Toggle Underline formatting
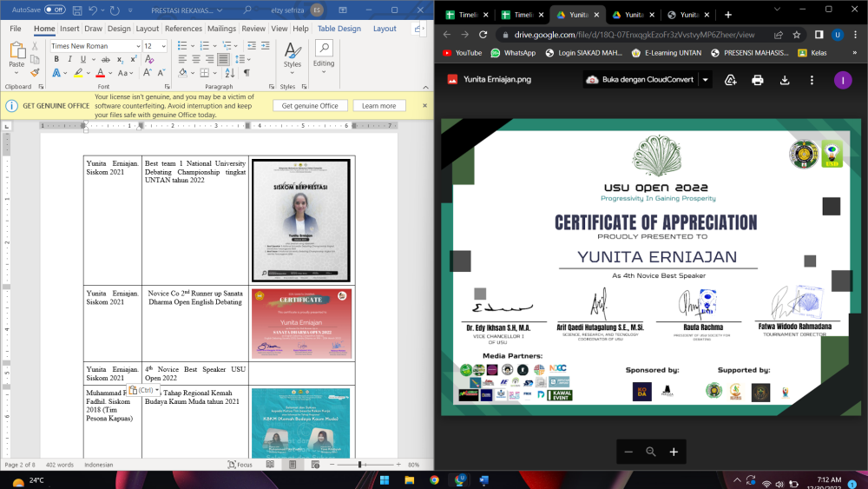The height and width of the screenshot is (489, 868). tap(83, 59)
